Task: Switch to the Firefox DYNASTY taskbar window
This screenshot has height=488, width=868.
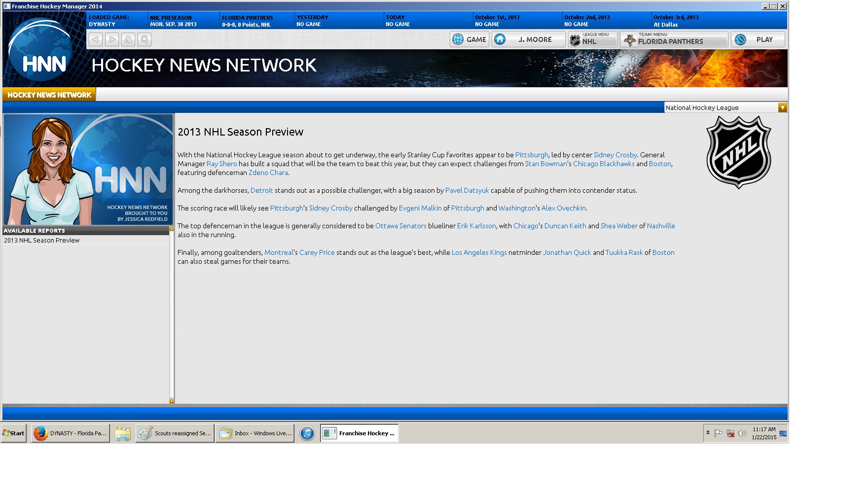Action: (71, 433)
